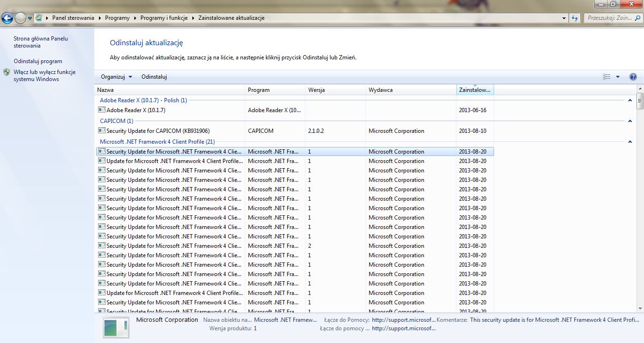
Task: Click the Forward navigation arrow button
Action: (x=20, y=18)
